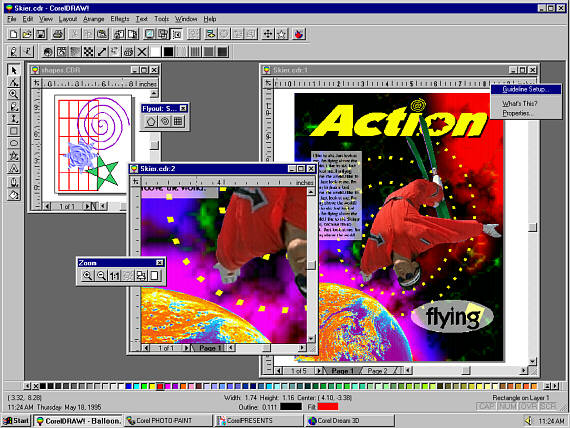Open the Windows Start button
Viewport: 570px width, 428px height.
(16, 421)
